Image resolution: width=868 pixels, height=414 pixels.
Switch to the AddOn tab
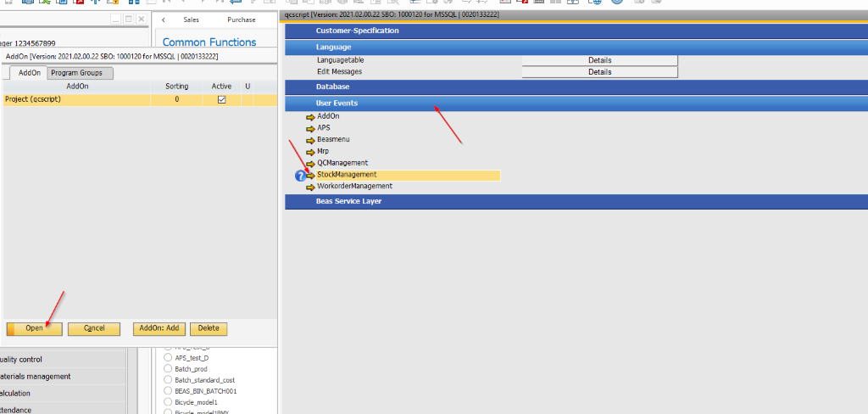point(28,73)
